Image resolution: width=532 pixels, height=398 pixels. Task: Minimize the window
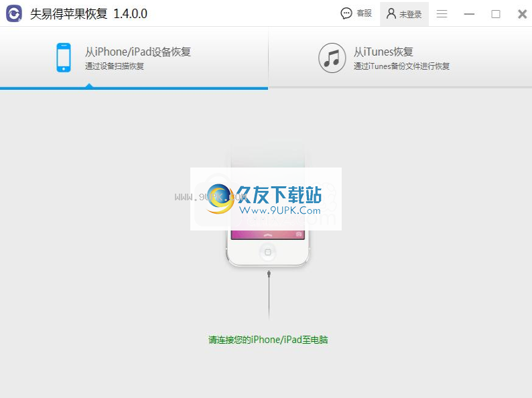coord(469,14)
